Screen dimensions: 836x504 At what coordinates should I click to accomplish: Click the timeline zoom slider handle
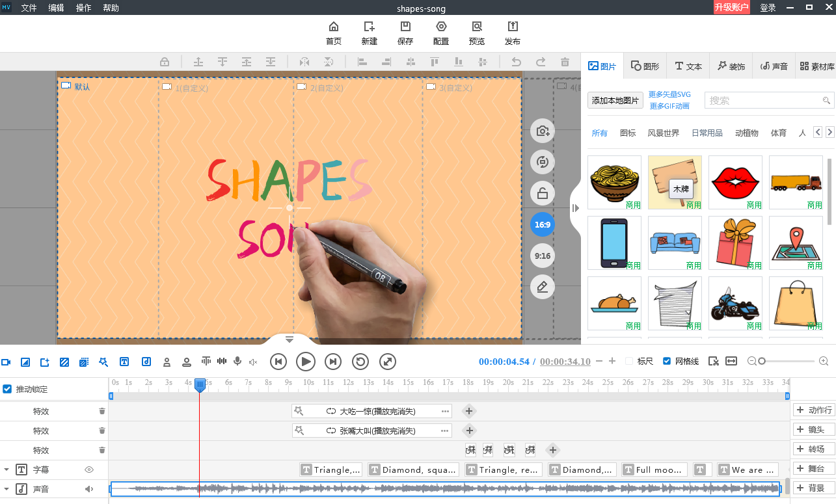(x=762, y=361)
